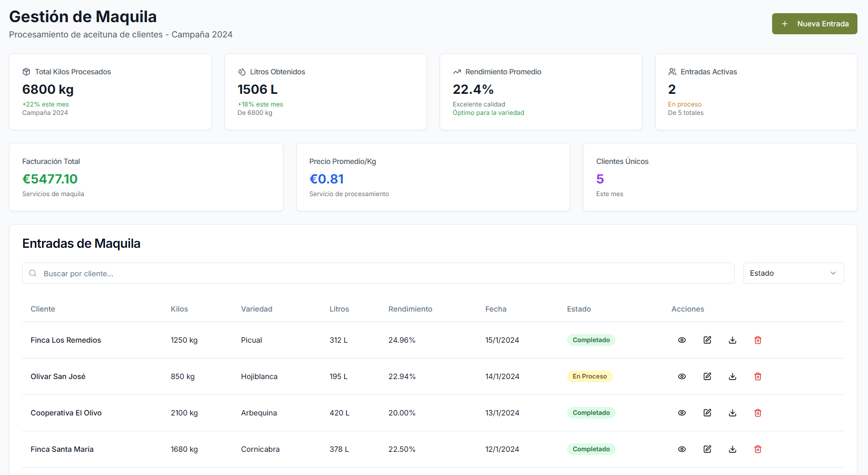Delete the Finca Santa María entry
868x475 pixels.
(x=758, y=449)
